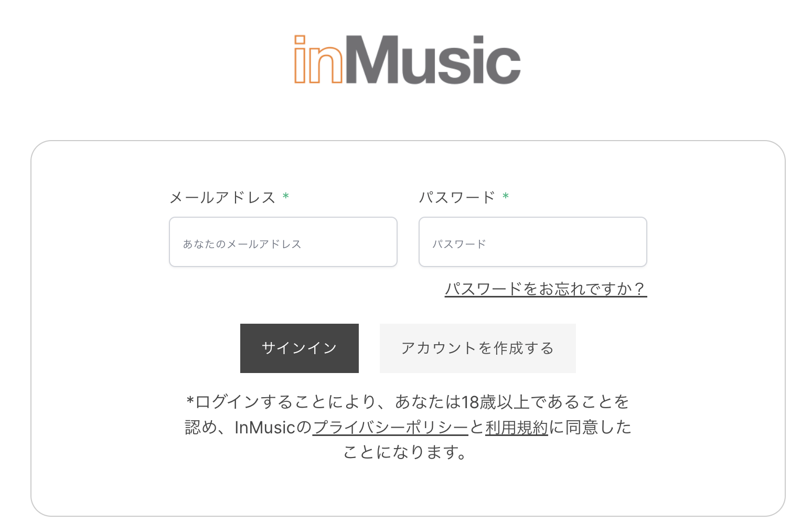The height and width of the screenshot is (532, 812).
Task: Open the 利用規約 link
Action: (x=517, y=428)
